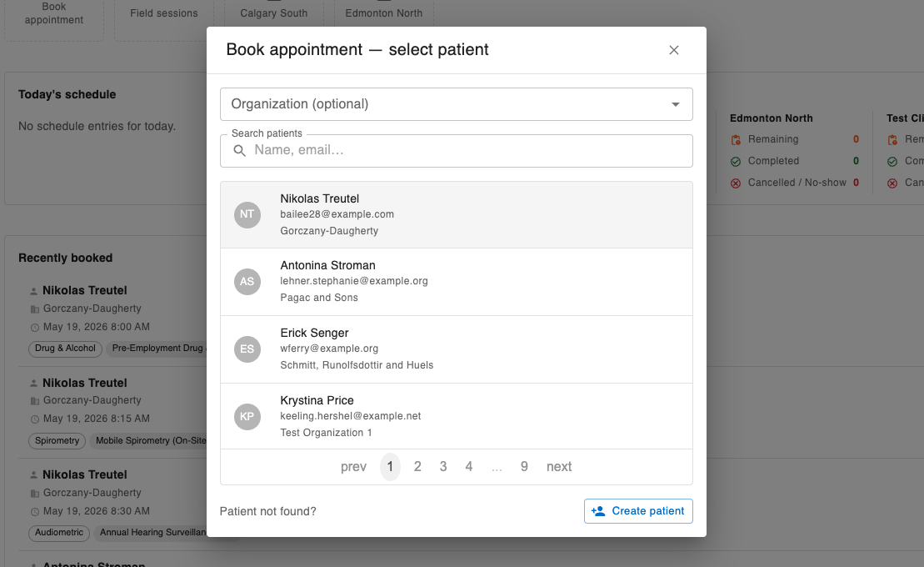The width and height of the screenshot is (924, 567).
Task: Click clock icon beside May 19, 2026 8:00 AM
Action: pyautogui.click(x=35, y=328)
